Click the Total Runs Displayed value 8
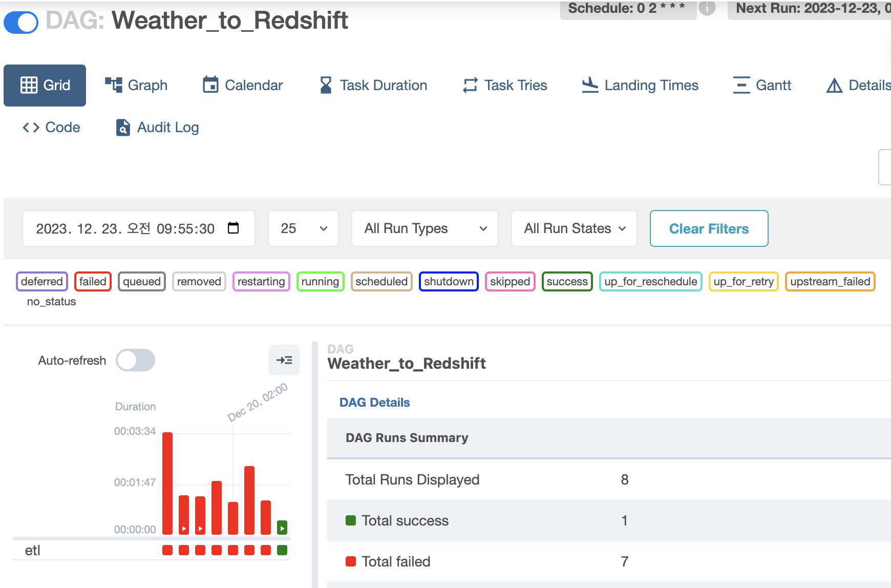The width and height of the screenshot is (891, 588). [625, 479]
